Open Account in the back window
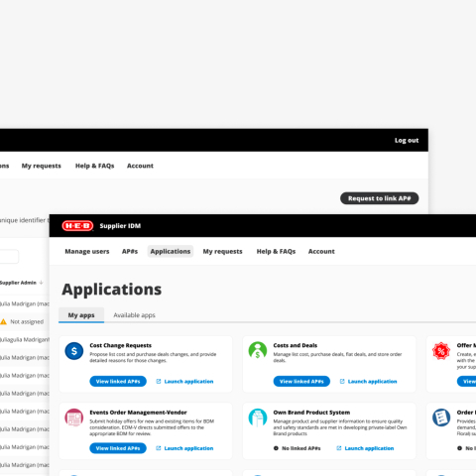The width and height of the screenshot is (476, 476). point(140,166)
